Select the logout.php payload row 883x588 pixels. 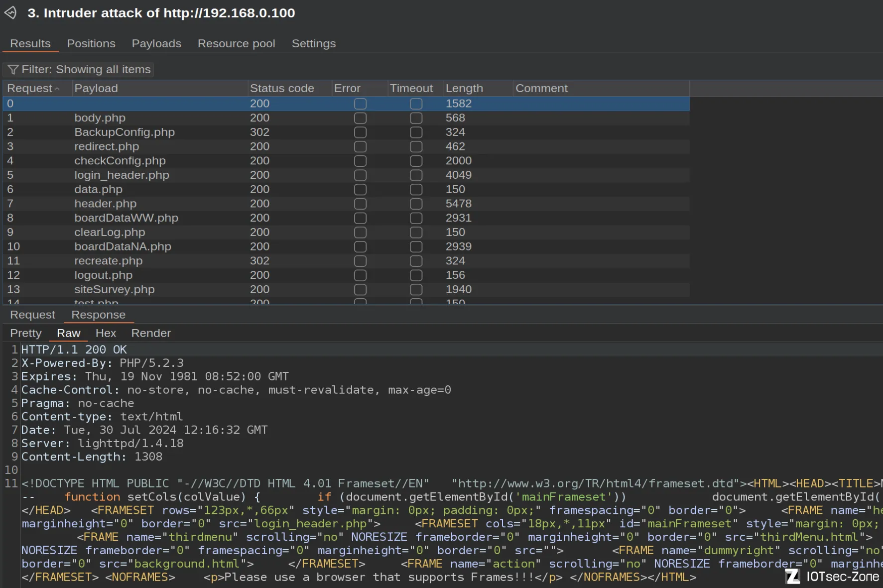(x=346, y=275)
